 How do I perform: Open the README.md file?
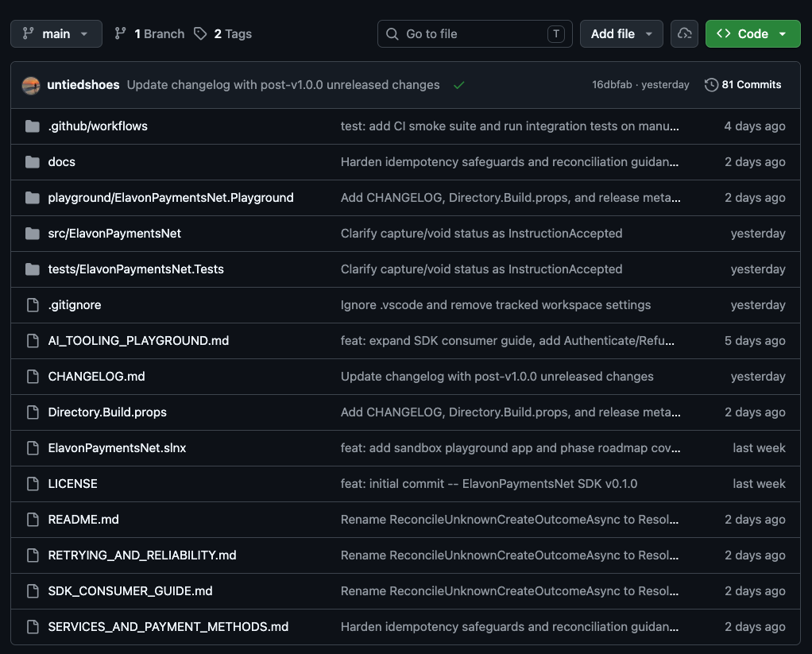(x=83, y=519)
